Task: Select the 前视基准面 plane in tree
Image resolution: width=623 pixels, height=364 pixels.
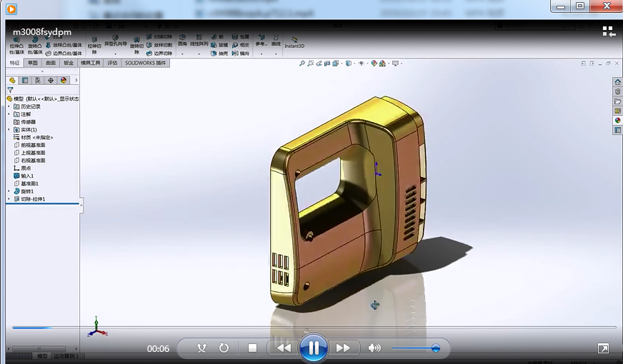Action: 33,145
